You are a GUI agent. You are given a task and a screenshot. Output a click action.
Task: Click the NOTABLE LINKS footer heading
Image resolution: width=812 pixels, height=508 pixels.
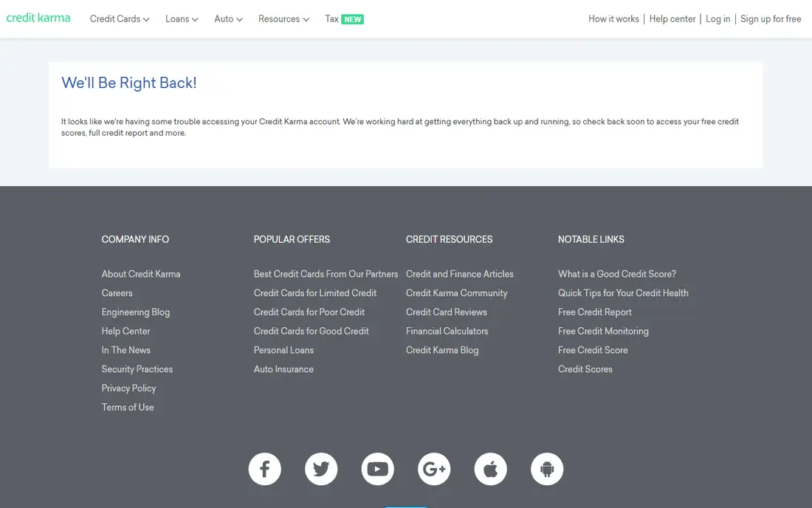pos(591,240)
